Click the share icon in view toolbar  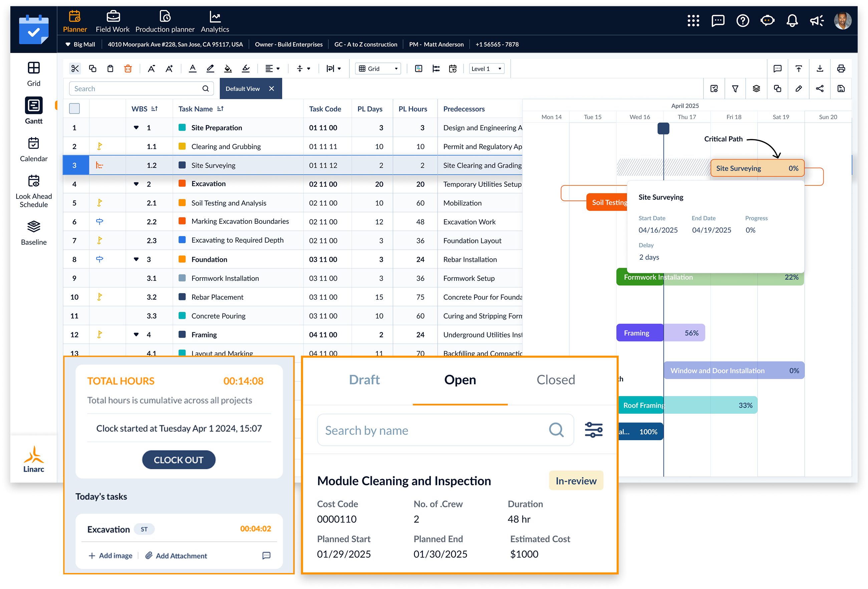[x=820, y=88]
